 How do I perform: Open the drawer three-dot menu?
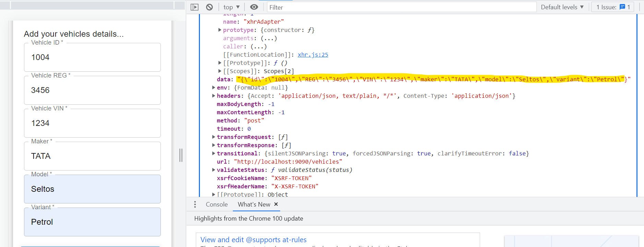(195, 204)
